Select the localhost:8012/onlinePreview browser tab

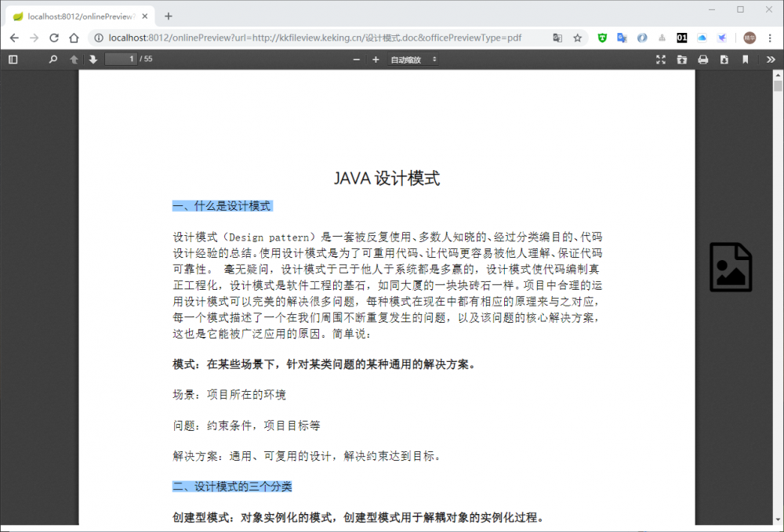[78, 14]
